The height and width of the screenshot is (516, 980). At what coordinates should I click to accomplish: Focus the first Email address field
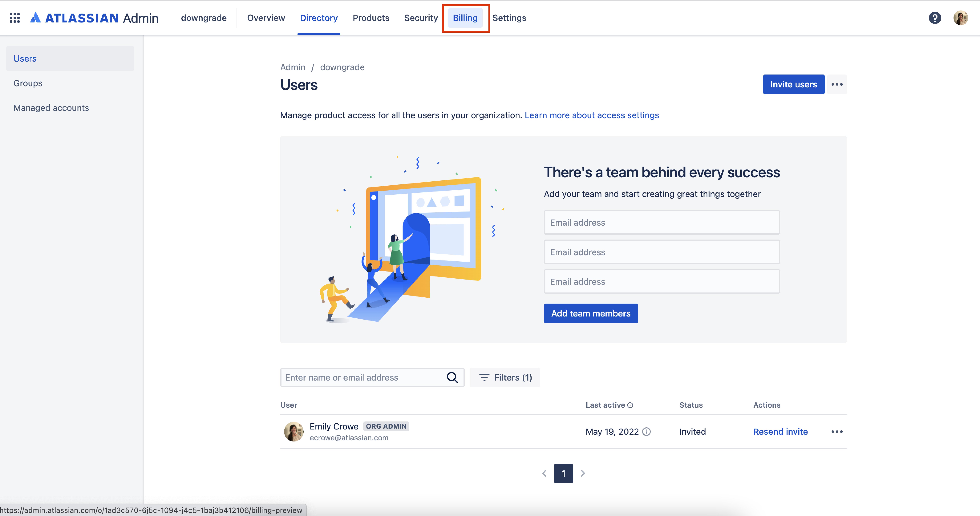[x=662, y=222]
